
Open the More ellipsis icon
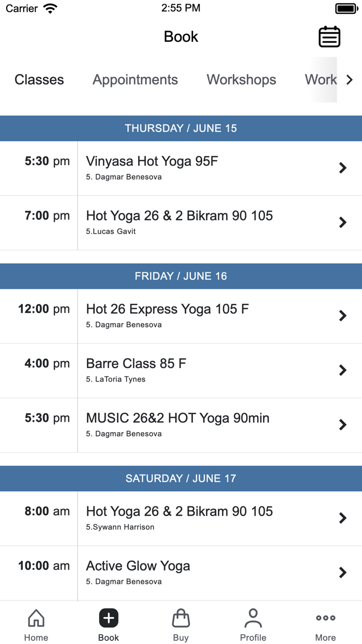[325, 618]
